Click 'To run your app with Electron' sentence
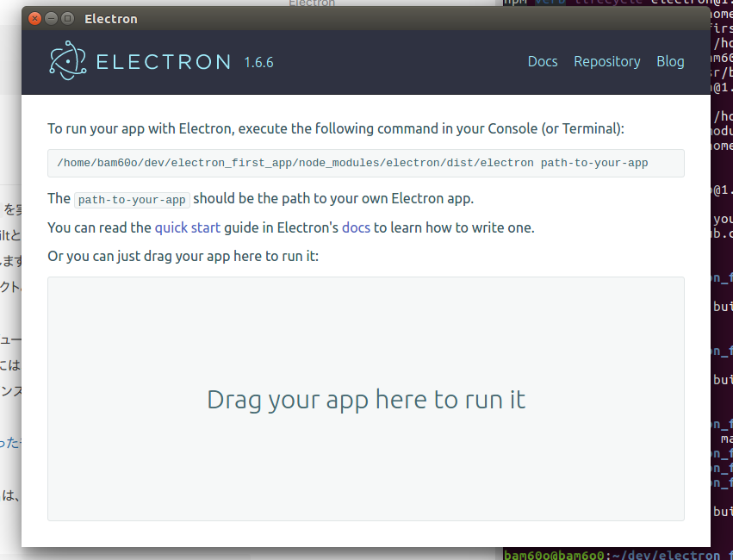The image size is (733, 560). [336, 129]
